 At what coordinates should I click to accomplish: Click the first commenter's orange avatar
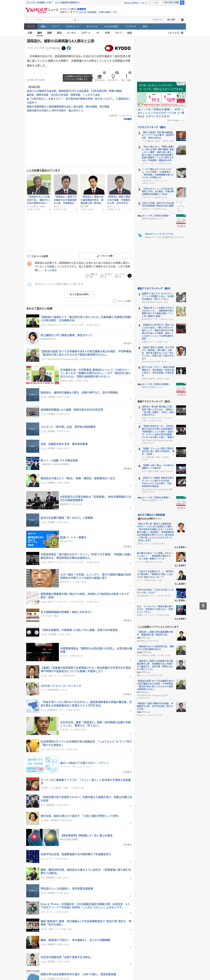[29, 263]
